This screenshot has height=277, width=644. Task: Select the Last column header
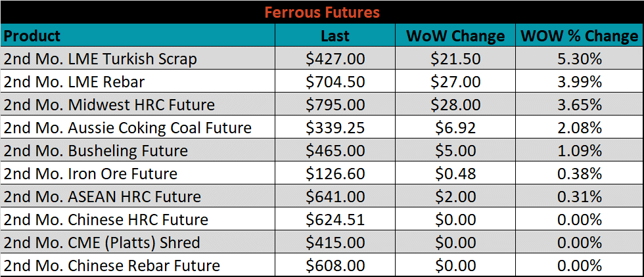point(335,35)
